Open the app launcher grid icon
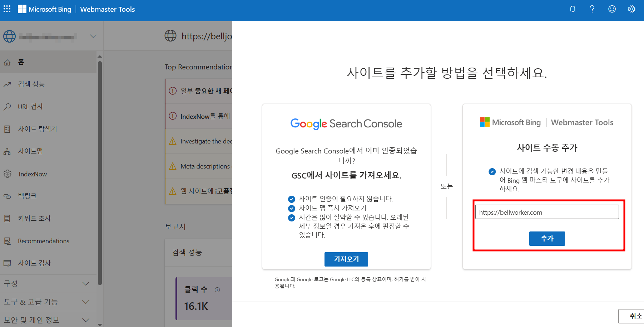 (x=7, y=9)
